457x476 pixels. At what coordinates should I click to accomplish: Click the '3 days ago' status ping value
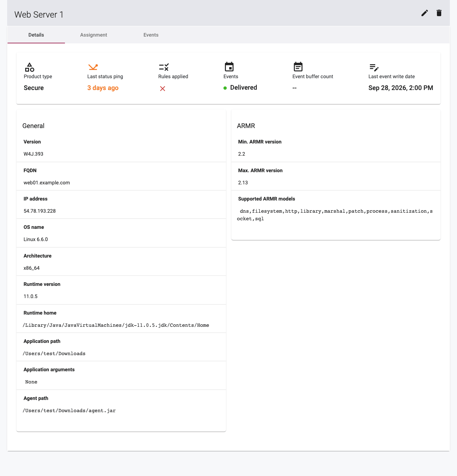tap(103, 88)
